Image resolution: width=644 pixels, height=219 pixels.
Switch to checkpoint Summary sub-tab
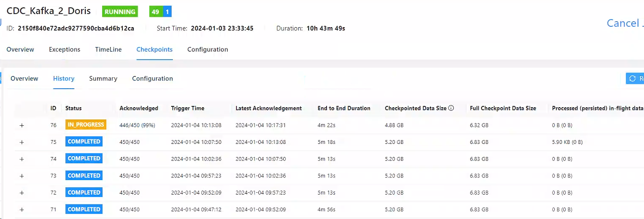[103, 78]
